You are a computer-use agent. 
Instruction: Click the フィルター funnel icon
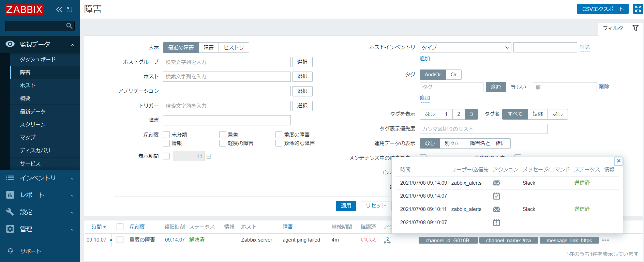click(635, 28)
